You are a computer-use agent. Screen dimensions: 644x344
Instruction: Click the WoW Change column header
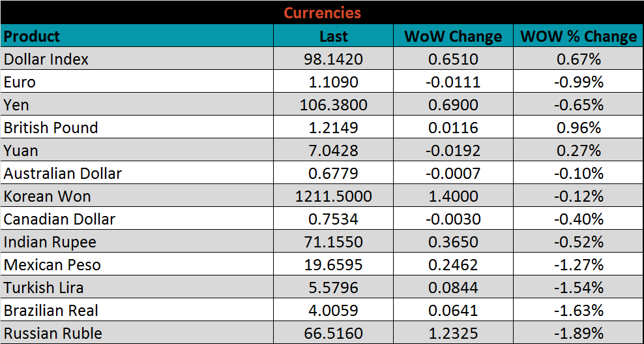click(x=453, y=36)
